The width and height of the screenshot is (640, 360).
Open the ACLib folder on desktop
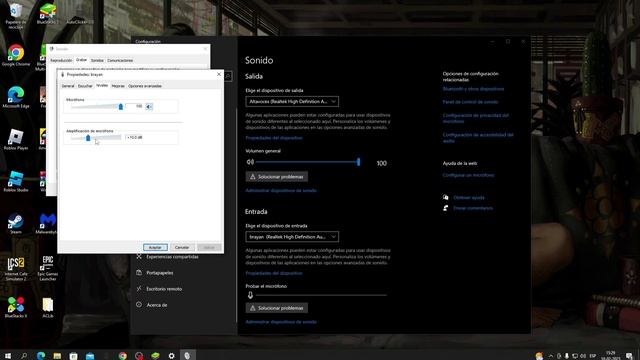[48, 307]
